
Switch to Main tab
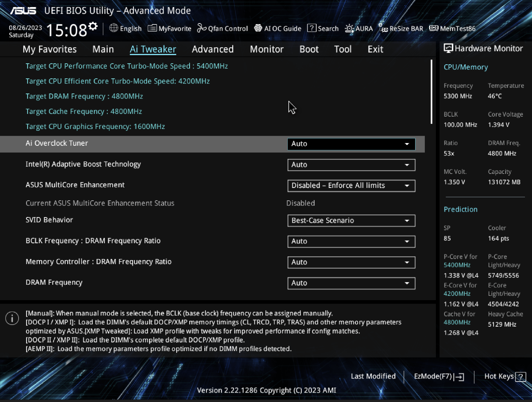(x=103, y=49)
